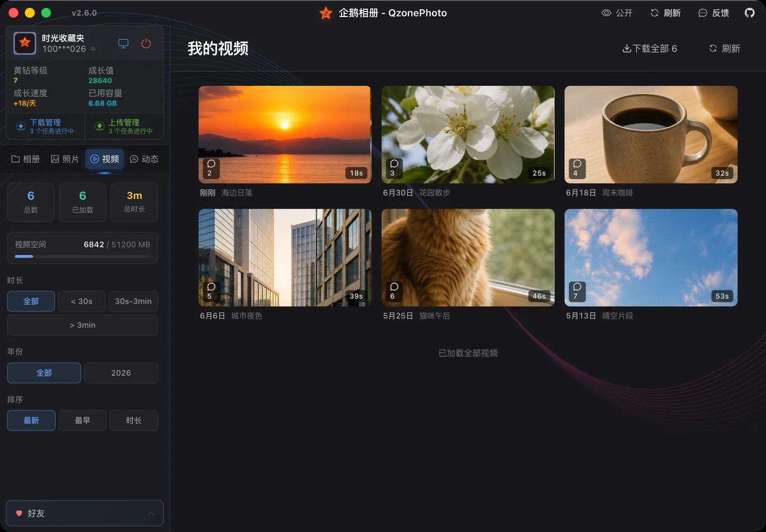Open the 猫咪午后 cat video thumbnail

point(468,257)
